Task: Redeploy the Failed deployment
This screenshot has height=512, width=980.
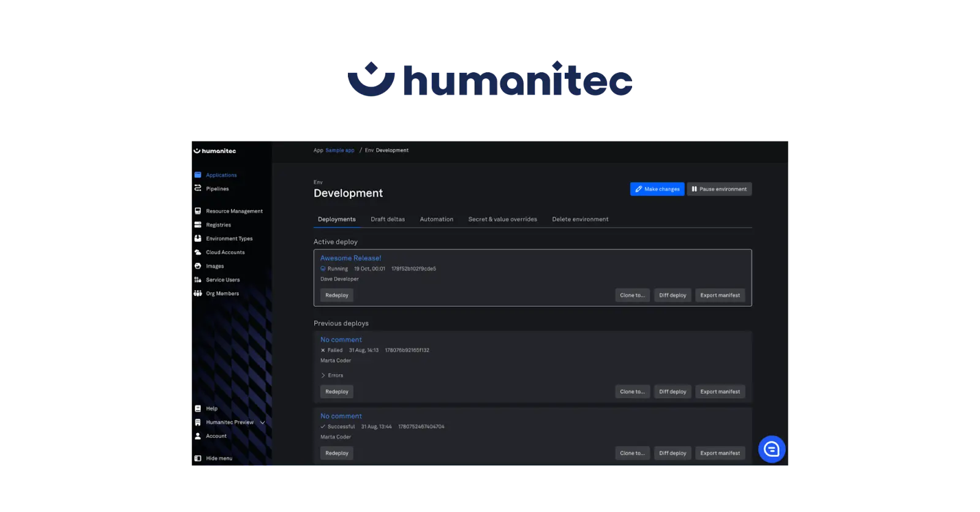Action: click(x=337, y=391)
